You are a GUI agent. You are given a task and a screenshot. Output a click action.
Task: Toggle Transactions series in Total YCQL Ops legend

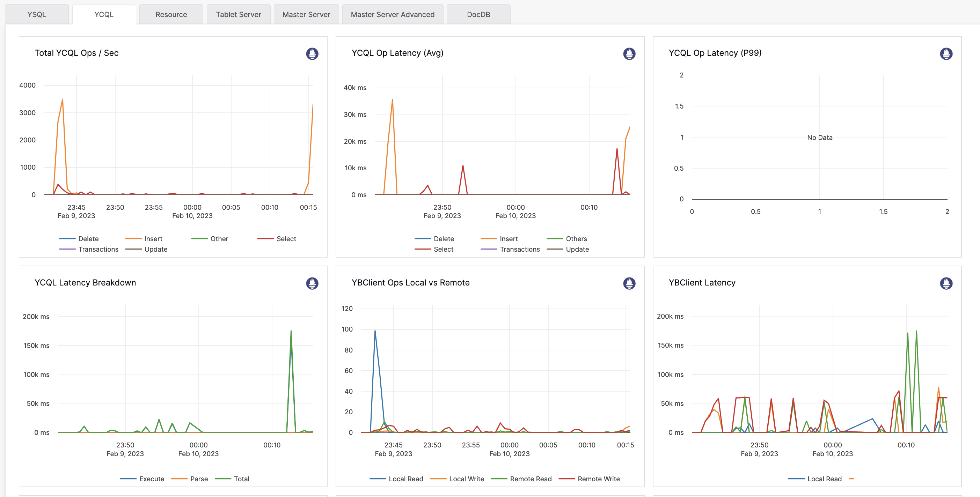tap(89, 250)
